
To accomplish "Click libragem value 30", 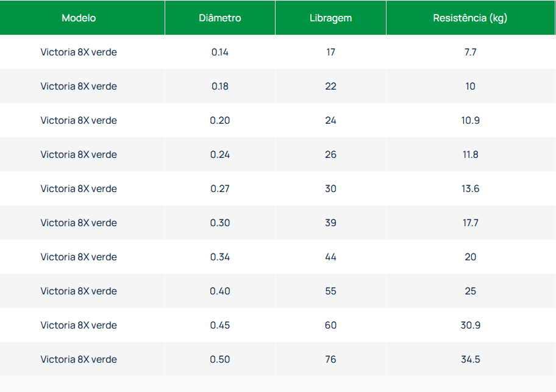I will click(331, 188).
